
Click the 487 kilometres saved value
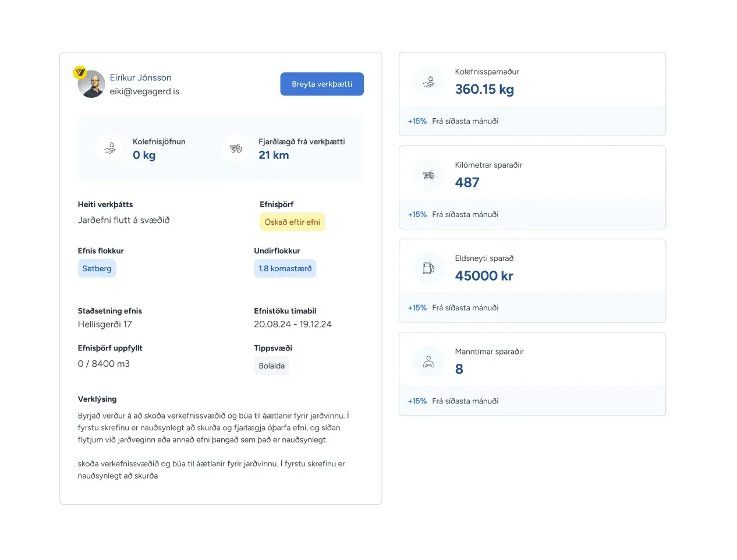pos(467,182)
